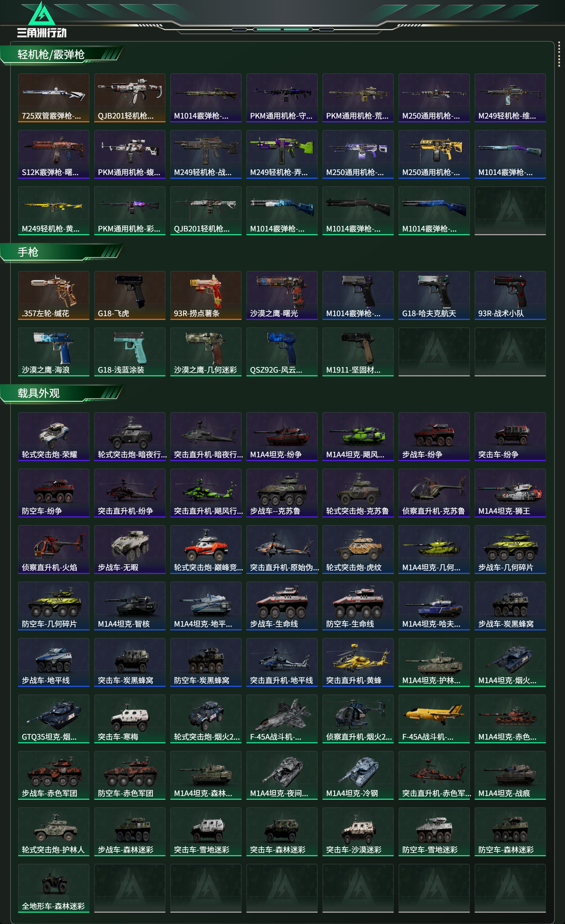Open the .357左轮-缄花 revolver item
The image size is (565, 924).
54,295
